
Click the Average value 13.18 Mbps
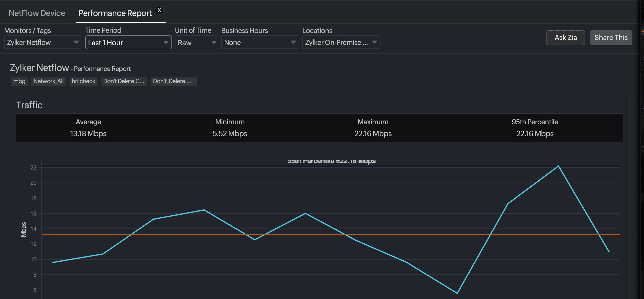[x=88, y=134]
